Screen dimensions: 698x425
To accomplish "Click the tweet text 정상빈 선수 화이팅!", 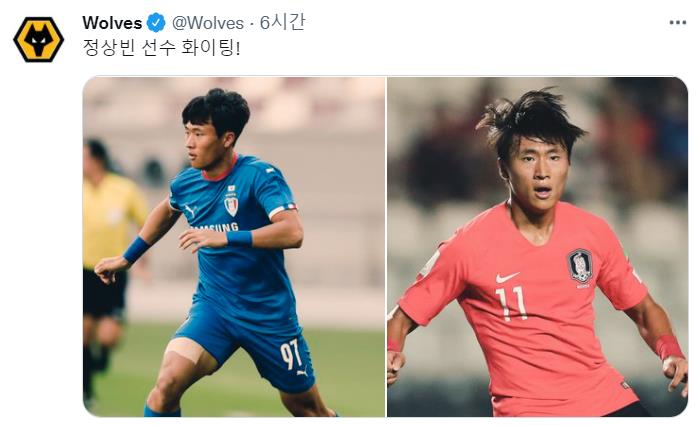I will coord(162,48).
